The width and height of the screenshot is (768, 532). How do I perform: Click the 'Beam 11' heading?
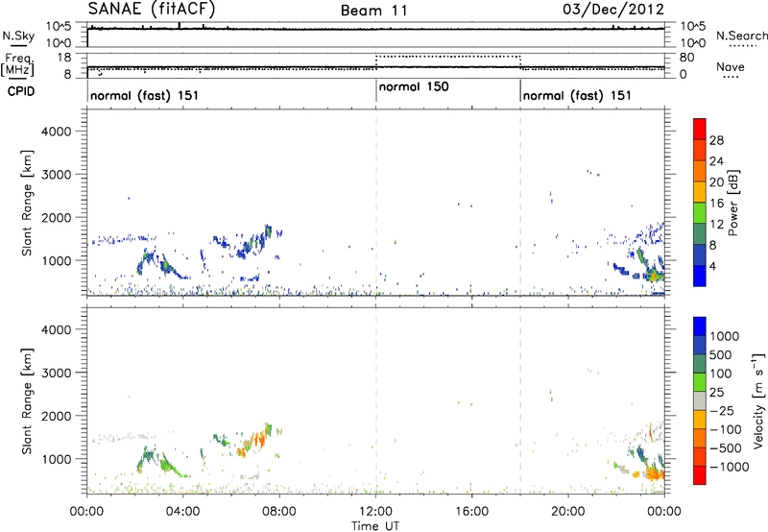point(374,11)
